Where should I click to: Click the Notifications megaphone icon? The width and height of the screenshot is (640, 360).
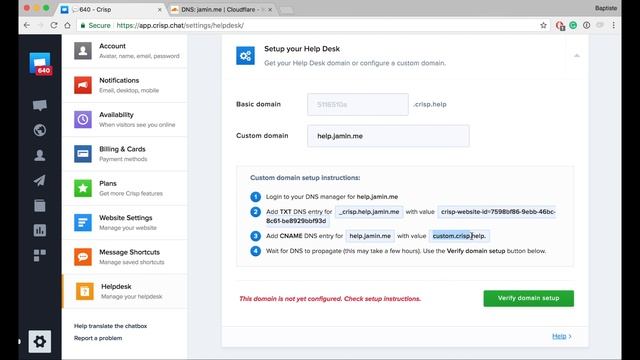pos(83,85)
